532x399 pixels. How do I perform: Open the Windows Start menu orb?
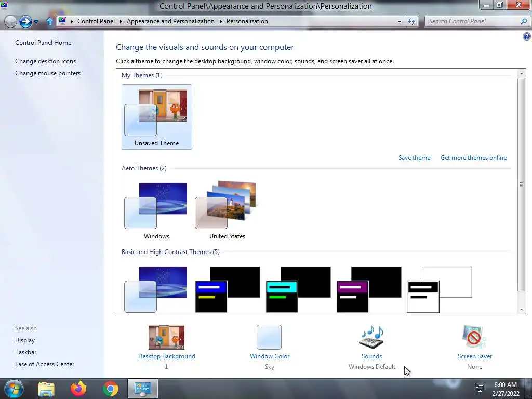coord(14,389)
